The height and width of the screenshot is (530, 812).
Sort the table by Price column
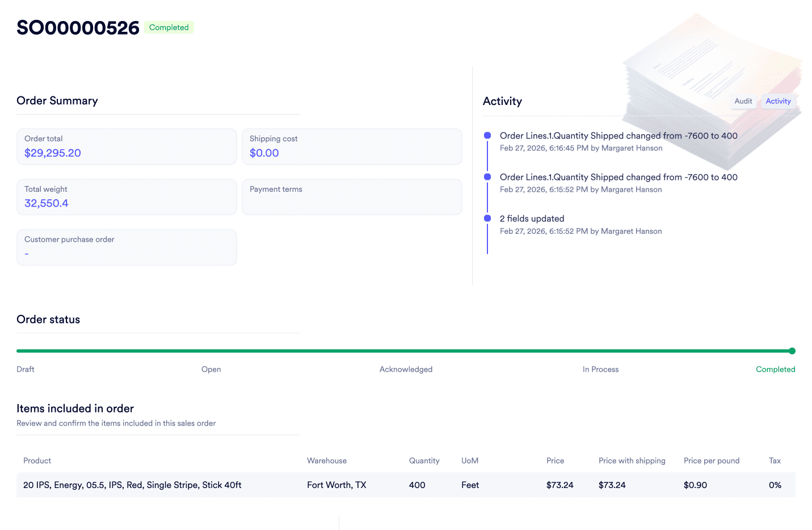coord(555,460)
